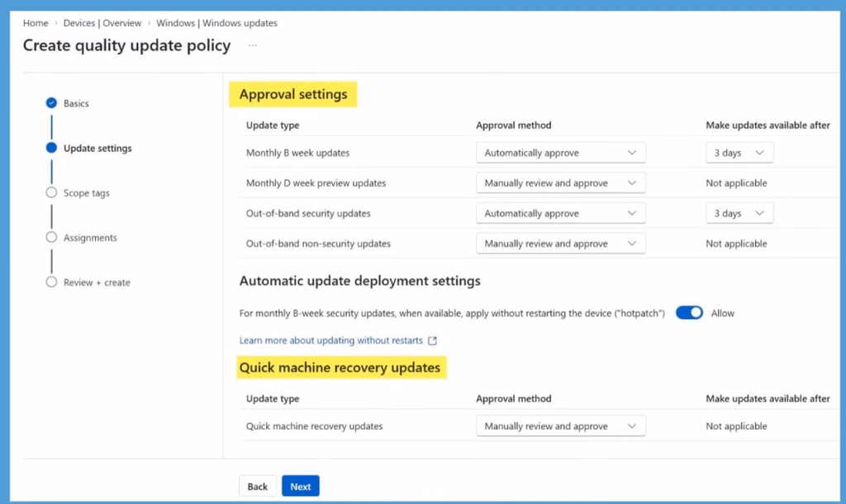
Task: Change the 3 days delay for Out-of-band security
Action: pos(739,213)
